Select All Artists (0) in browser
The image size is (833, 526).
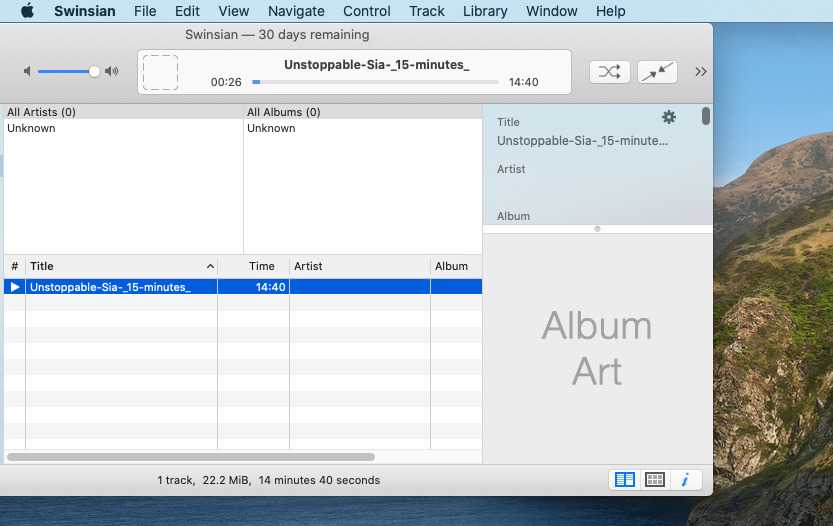tap(41, 112)
